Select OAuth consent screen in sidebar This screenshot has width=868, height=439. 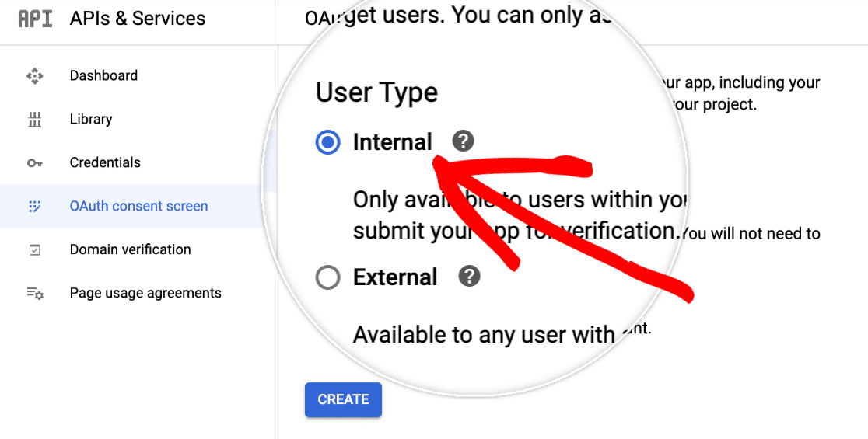(x=139, y=206)
